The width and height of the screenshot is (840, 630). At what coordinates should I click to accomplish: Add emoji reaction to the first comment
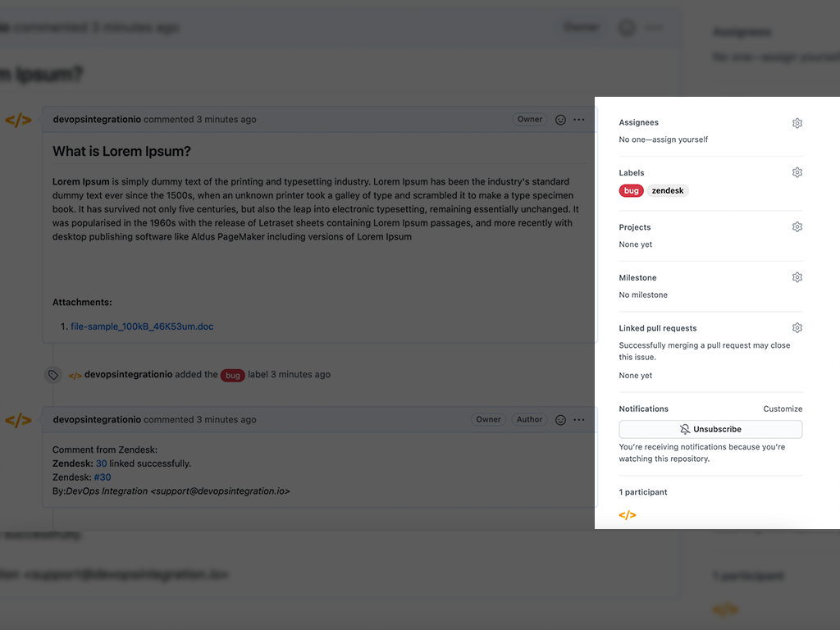click(x=560, y=119)
